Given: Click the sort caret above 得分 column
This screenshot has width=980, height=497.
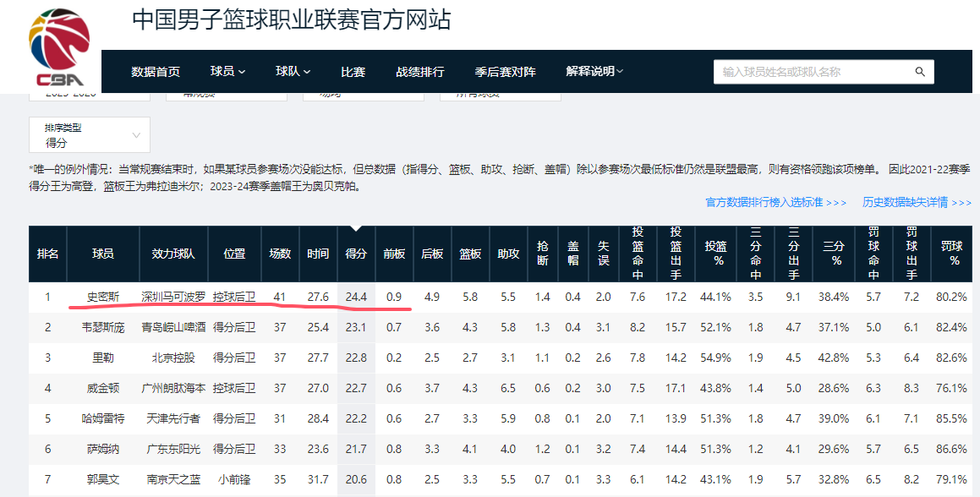Looking at the screenshot, I should pyautogui.click(x=356, y=228).
